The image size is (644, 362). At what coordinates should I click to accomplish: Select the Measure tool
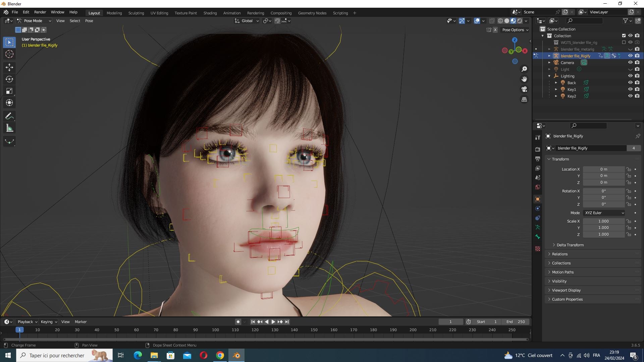[9, 128]
